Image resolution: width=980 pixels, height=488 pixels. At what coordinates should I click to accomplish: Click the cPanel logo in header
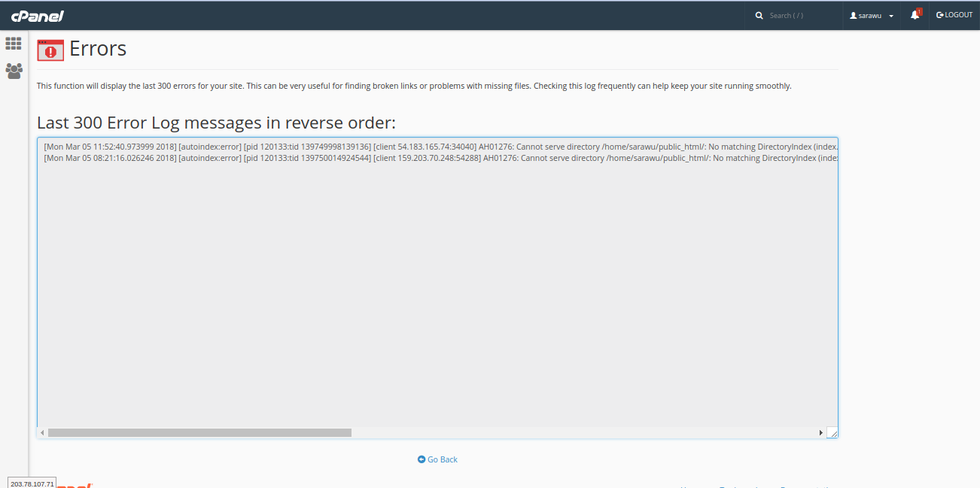tap(37, 16)
